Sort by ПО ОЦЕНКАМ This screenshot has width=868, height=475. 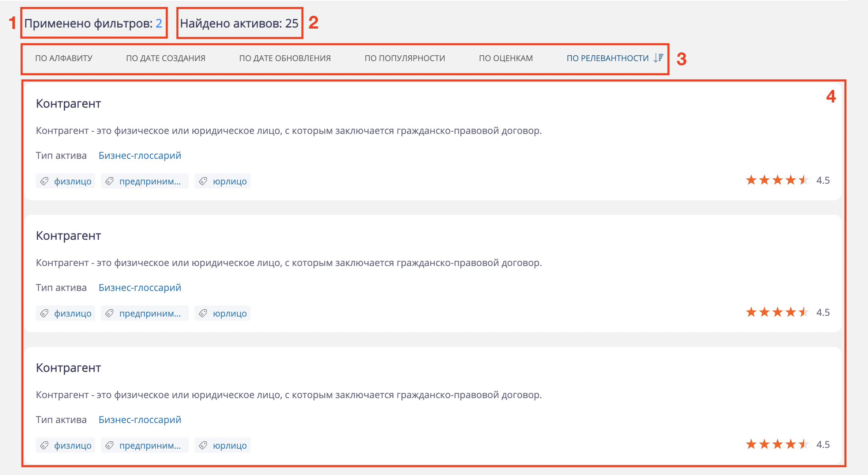tap(506, 58)
